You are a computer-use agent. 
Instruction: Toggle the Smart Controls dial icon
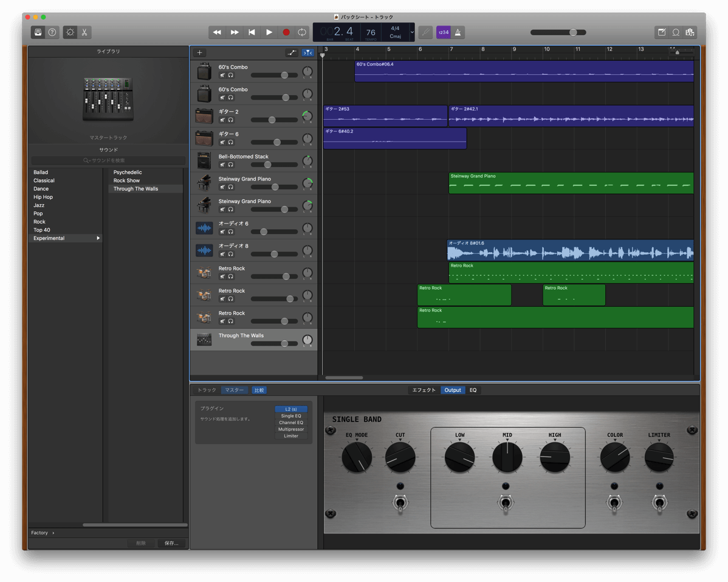(x=70, y=32)
